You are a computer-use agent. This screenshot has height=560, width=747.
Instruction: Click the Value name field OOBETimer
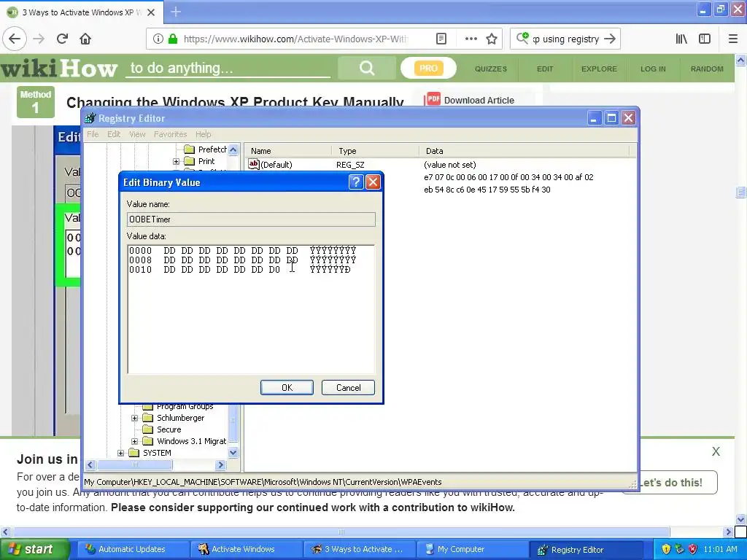[x=251, y=219]
